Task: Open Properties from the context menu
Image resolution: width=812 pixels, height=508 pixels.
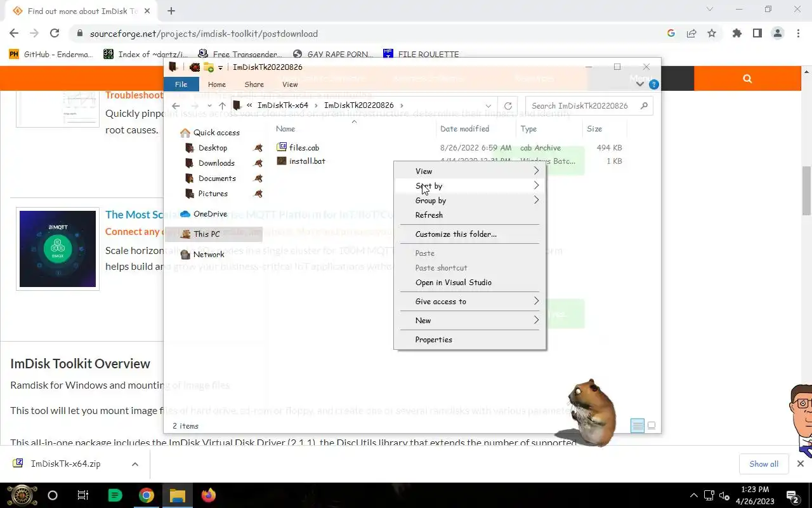Action: pyautogui.click(x=470, y=339)
